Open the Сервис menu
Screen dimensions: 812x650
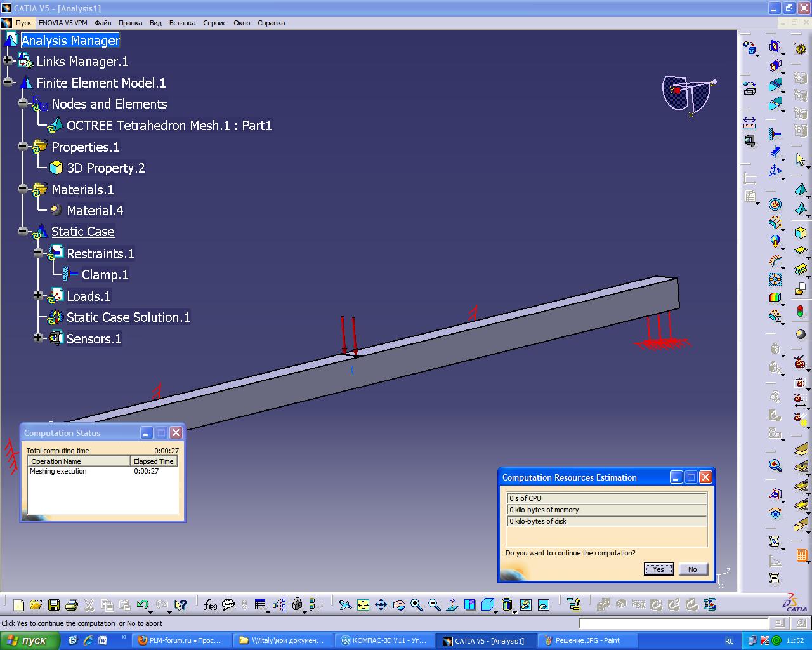(x=214, y=23)
